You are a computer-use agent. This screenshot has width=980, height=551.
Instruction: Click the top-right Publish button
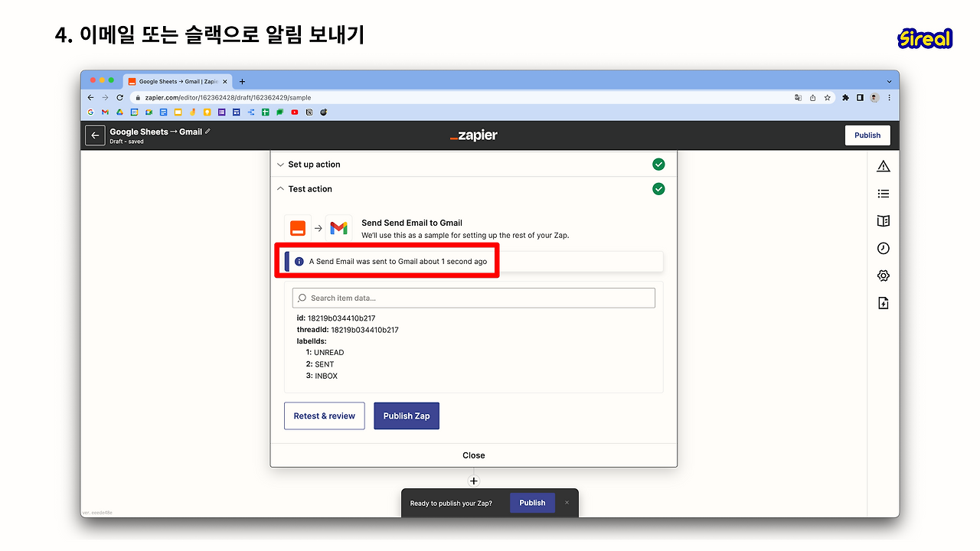click(x=867, y=135)
